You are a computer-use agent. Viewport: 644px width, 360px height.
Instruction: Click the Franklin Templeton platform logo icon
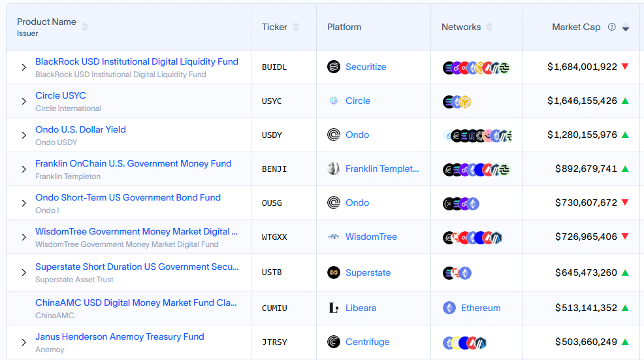pos(334,169)
